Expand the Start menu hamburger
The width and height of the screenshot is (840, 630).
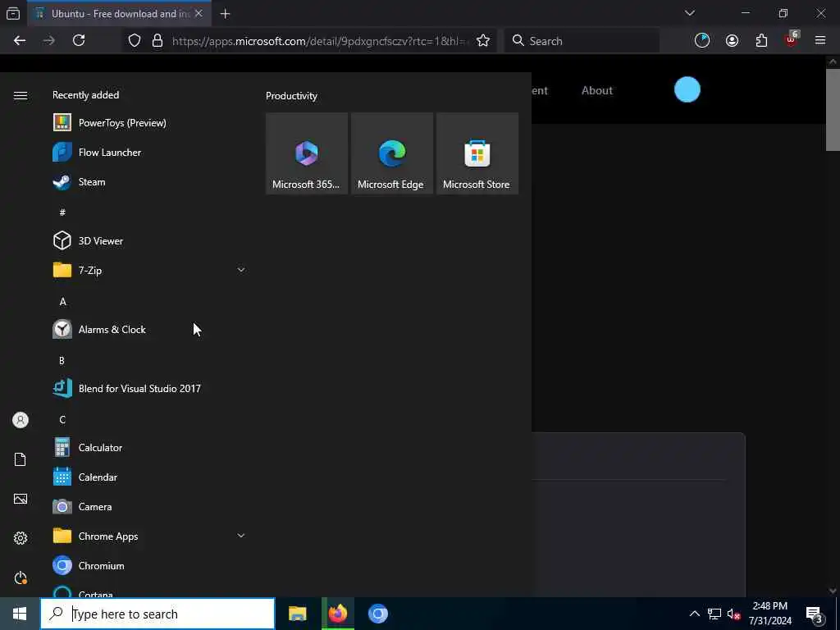[x=21, y=95]
